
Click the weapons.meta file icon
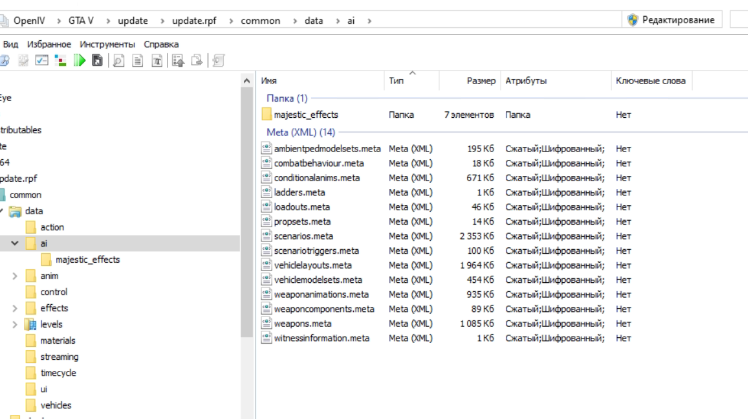(266, 323)
